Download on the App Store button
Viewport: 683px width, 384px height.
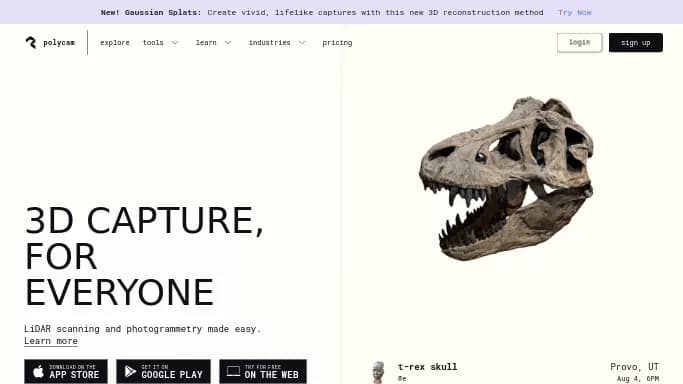tap(66, 371)
